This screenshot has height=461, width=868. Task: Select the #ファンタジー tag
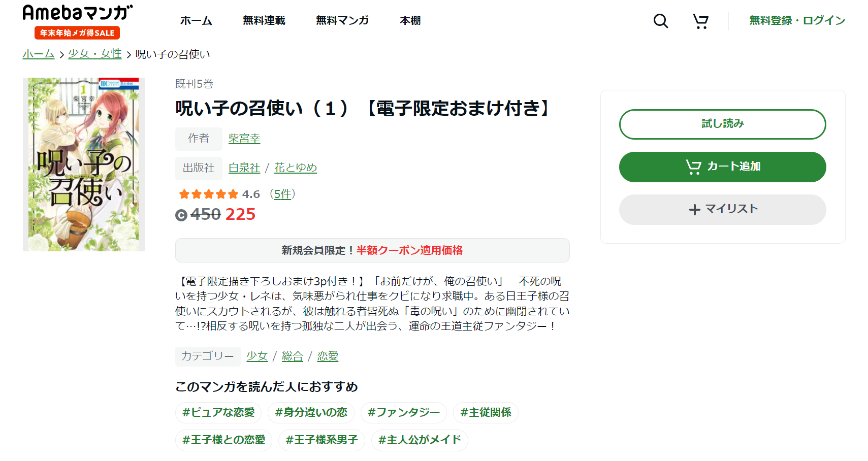click(404, 413)
